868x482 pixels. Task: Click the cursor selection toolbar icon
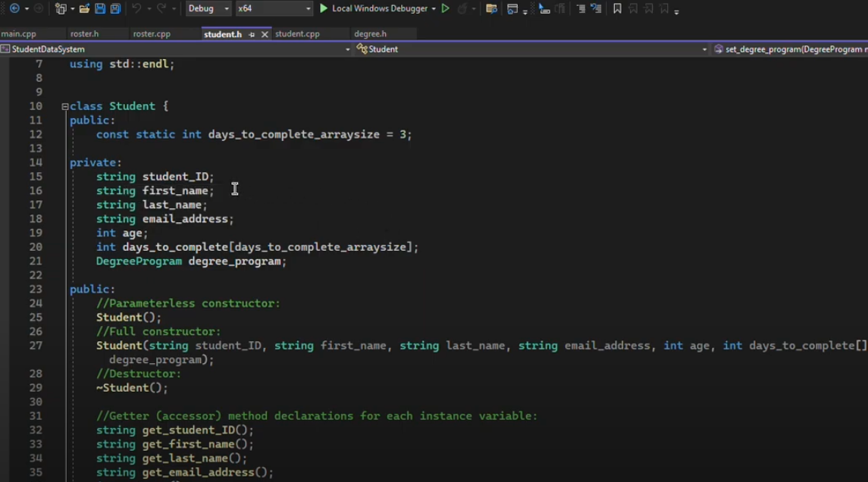[x=544, y=8]
